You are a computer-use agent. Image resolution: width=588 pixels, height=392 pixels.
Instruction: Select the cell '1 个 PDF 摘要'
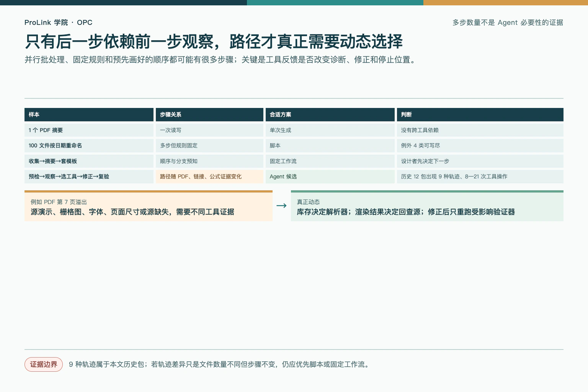tap(89, 130)
